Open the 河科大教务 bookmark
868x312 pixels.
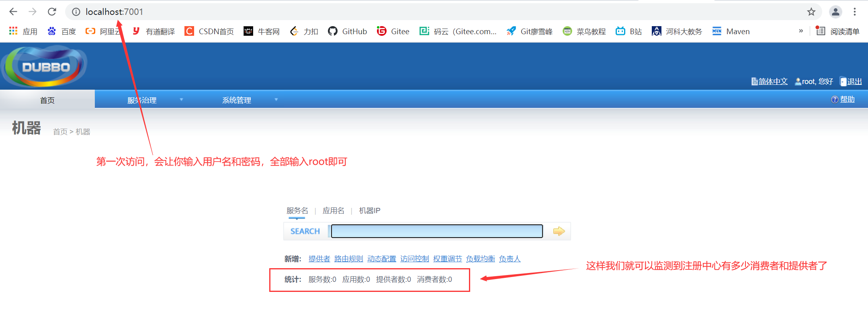(677, 31)
